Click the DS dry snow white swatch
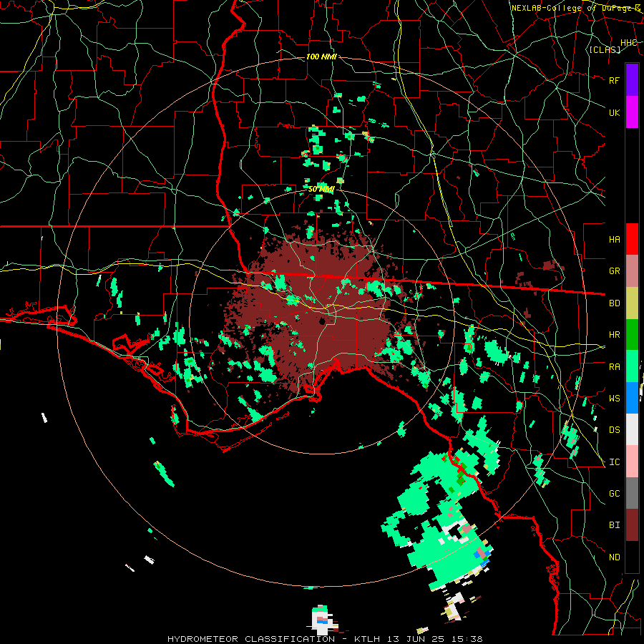 (632, 429)
